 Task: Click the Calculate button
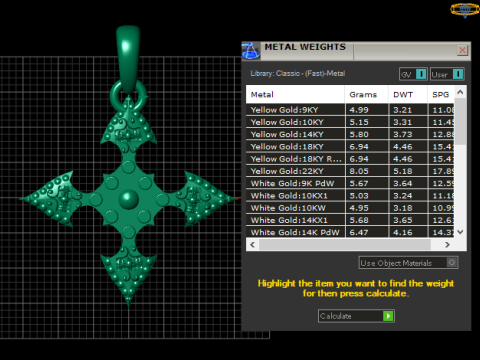(x=356, y=316)
